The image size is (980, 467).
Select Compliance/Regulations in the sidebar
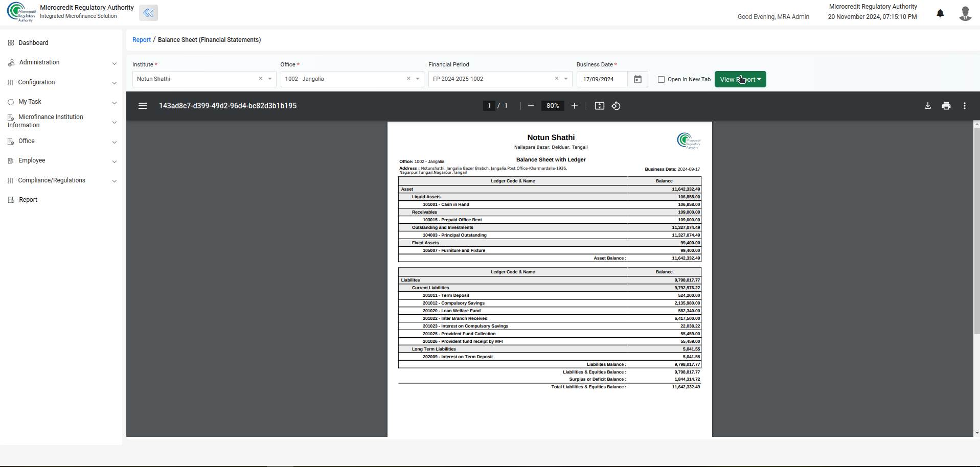[52, 180]
